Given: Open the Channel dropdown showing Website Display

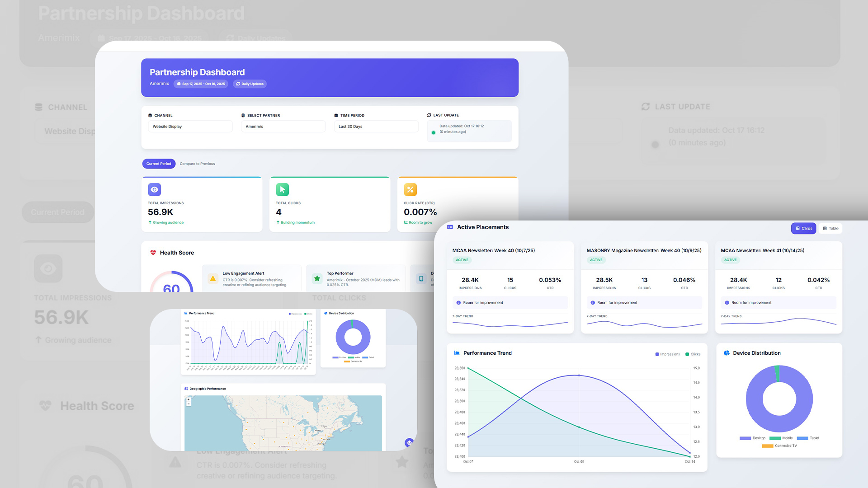Looking at the screenshot, I should click(190, 127).
